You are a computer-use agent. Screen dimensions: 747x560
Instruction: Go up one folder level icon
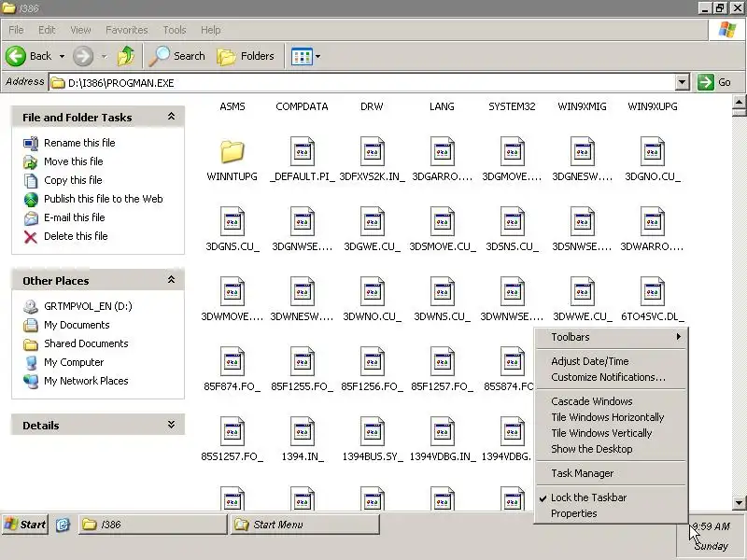click(x=126, y=56)
